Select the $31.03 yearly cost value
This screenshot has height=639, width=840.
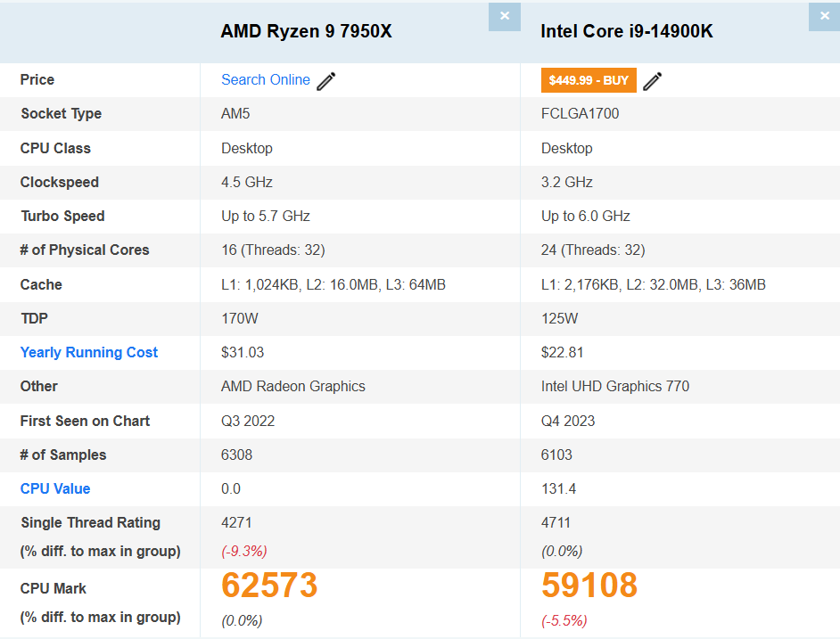point(243,352)
